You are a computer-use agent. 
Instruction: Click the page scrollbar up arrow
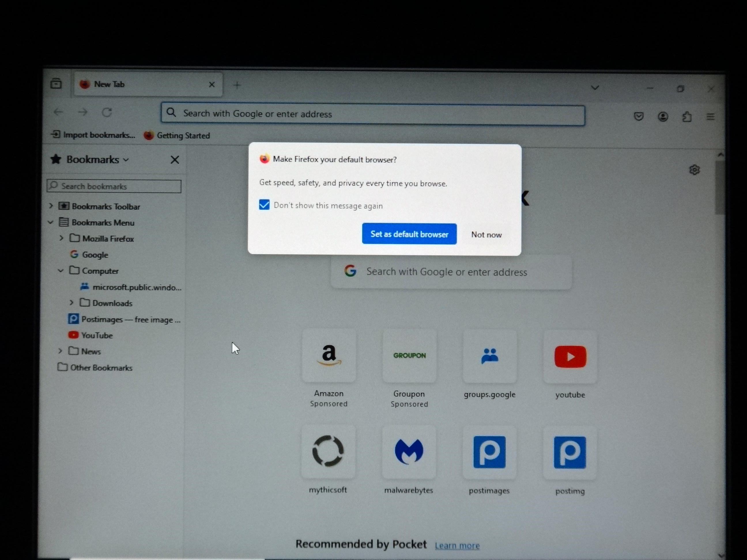tap(720, 155)
